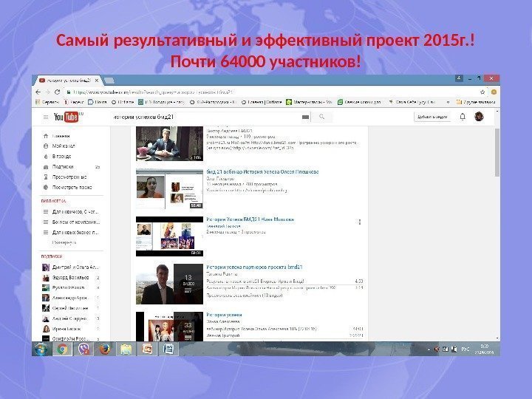Open the man-at-desk video thumbnail
The height and width of the screenshot is (399, 532).
pos(169,143)
